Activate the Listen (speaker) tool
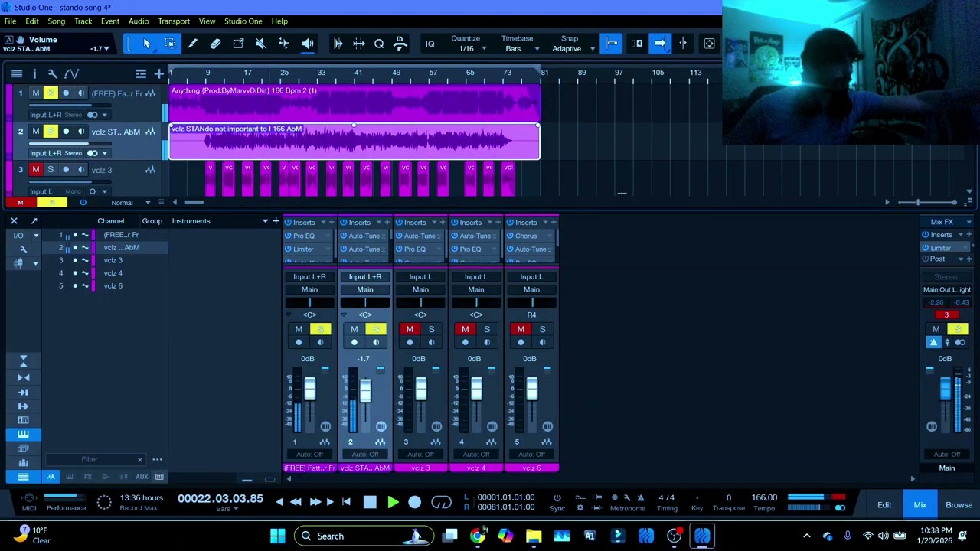The height and width of the screenshot is (551, 980). (x=307, y=44)
